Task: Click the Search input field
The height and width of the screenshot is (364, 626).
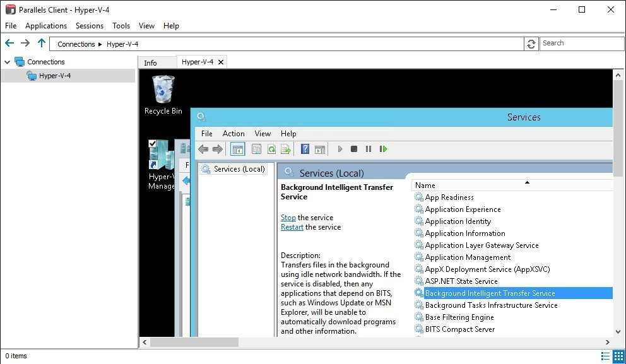Action: pos(581,44)
